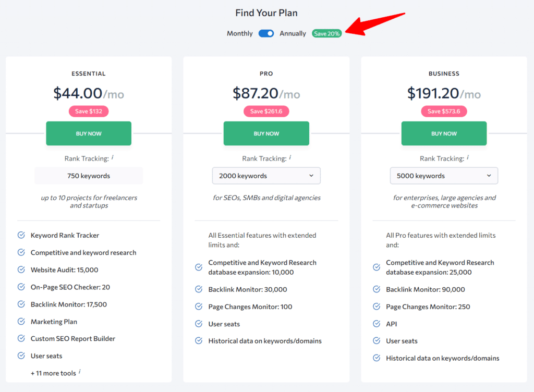Click BUY NOW under the Pro plan

[x=266, y=133]
